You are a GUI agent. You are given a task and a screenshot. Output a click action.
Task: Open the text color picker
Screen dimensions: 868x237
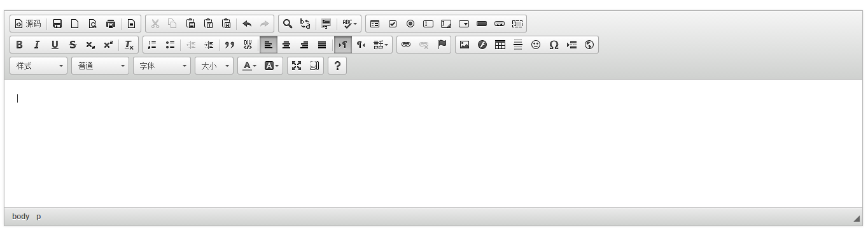point(249,66)
